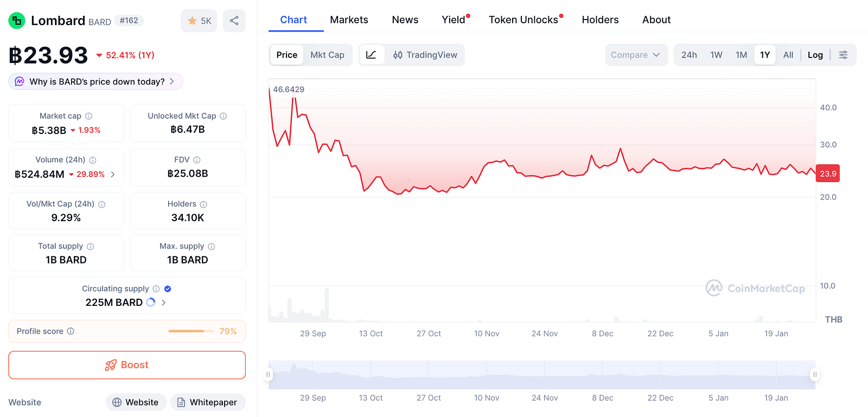Expand Circulating supply details chevron
868x417 pixels.
coord(163,303)
